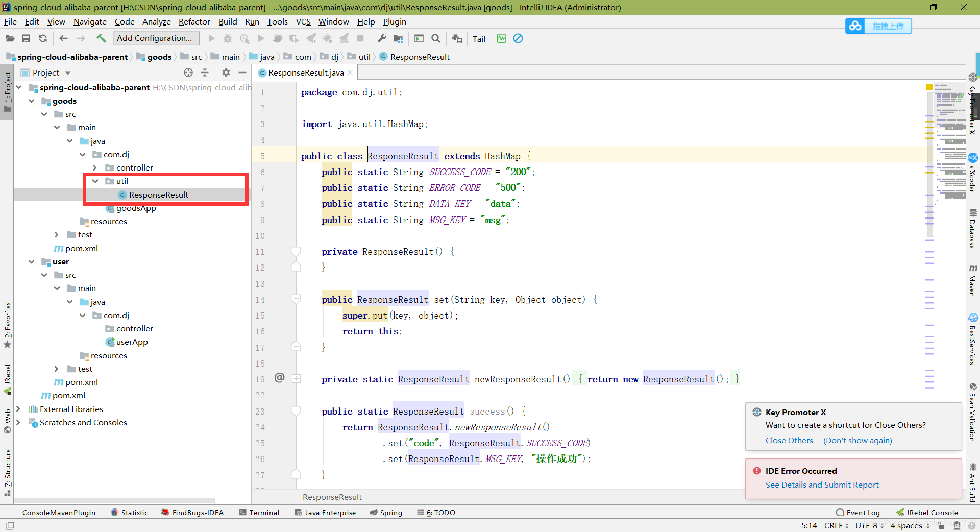Click the Tail toolbar button
This screenshot has height=532, width=980.
tap(479, 39)
